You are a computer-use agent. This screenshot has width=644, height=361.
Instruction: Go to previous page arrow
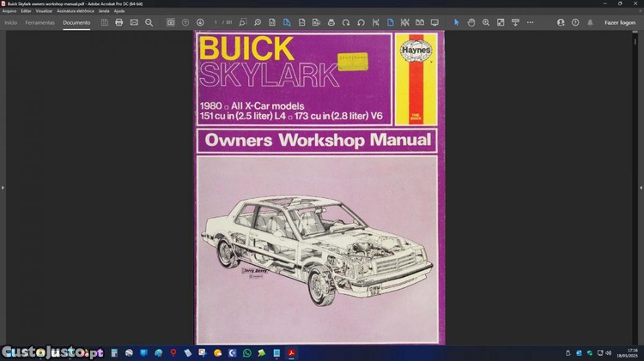pyautogui.click(x=185, y=22)
